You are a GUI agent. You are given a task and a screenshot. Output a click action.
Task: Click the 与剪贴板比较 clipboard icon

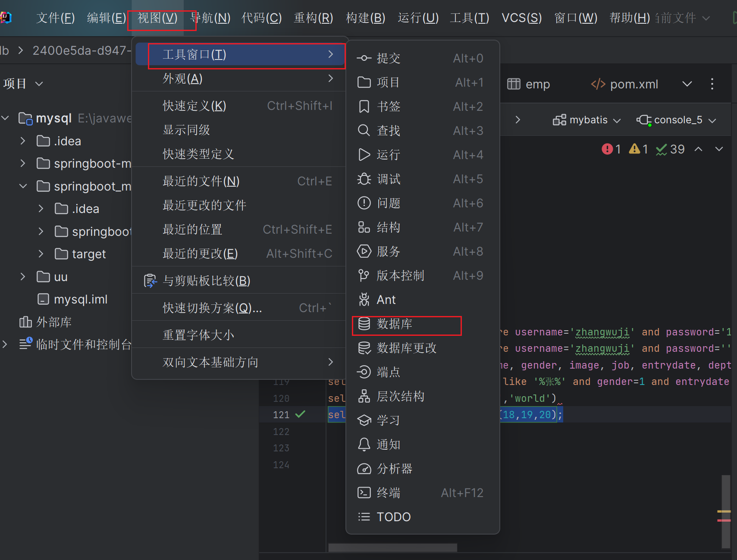[150, 281]
